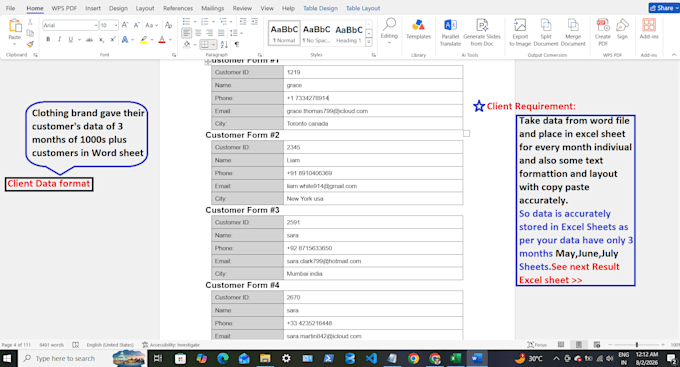Open the Templates library
The image size is (680, 367).
[x=418, y=29]
